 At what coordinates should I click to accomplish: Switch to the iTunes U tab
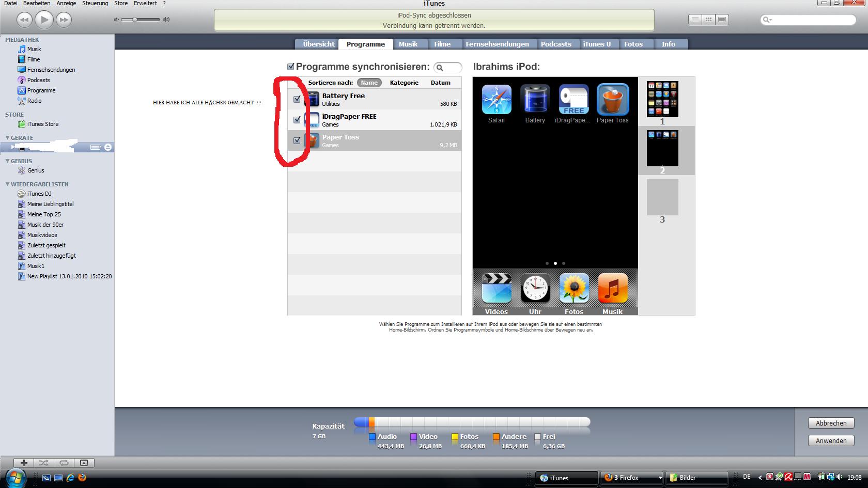coord(597,44)
